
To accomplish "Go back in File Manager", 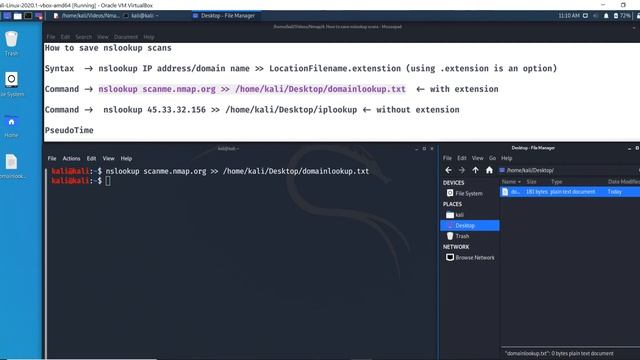I will coord(449,170).
